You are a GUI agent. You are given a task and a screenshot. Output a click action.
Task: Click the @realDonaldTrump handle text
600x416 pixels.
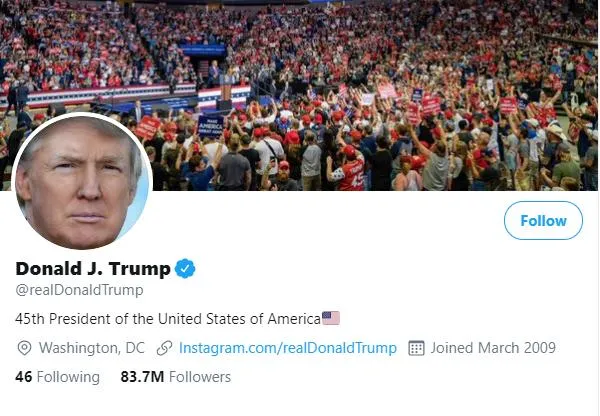pos(79,290)
